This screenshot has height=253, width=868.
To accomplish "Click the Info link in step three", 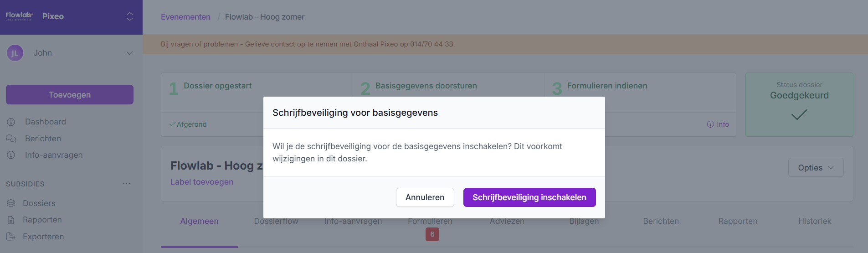I will [718, 124].
